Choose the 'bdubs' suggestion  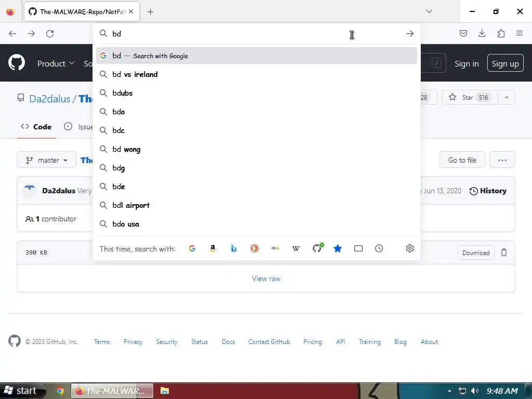[257, 93]
